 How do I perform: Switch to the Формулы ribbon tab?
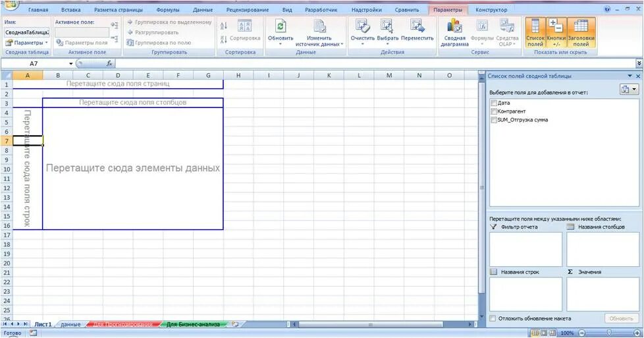coord(167,9)
